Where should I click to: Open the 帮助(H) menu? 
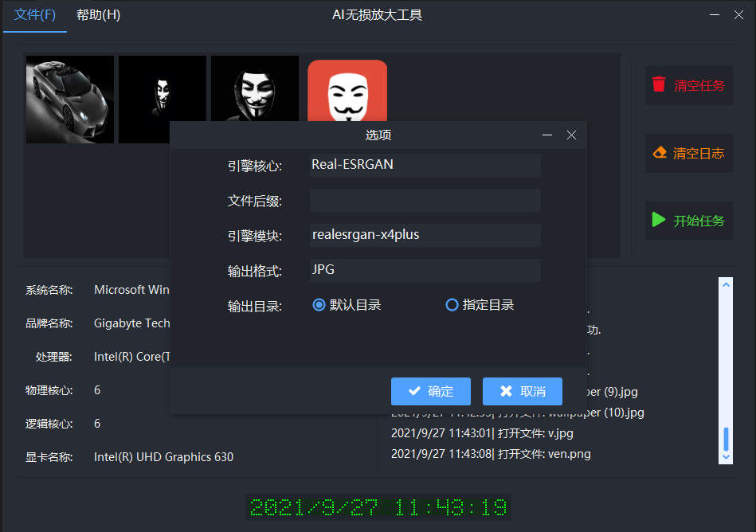tap(97, 14)
